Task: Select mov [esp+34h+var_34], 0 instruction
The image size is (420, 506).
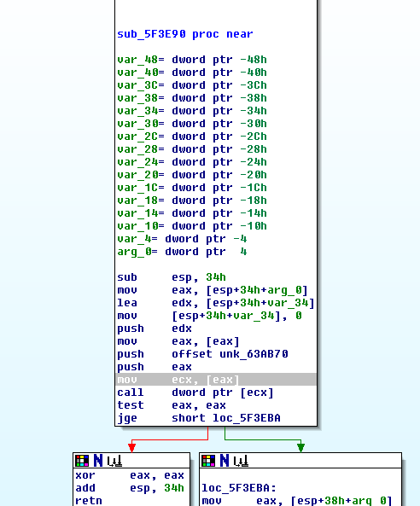Action: [209, 316]
